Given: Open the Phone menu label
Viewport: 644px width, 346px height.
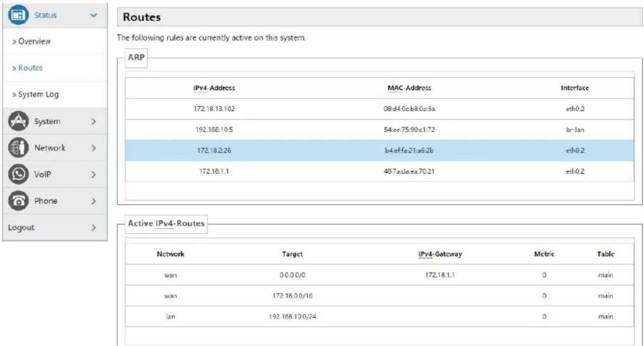Looking at the screenshot, I should coord(46,201).
